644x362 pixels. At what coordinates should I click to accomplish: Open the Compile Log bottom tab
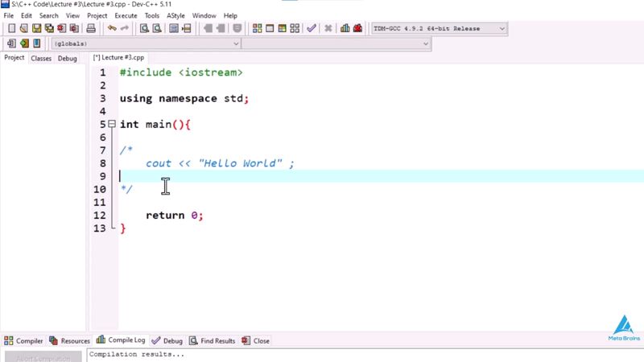[x=121, y=339]
